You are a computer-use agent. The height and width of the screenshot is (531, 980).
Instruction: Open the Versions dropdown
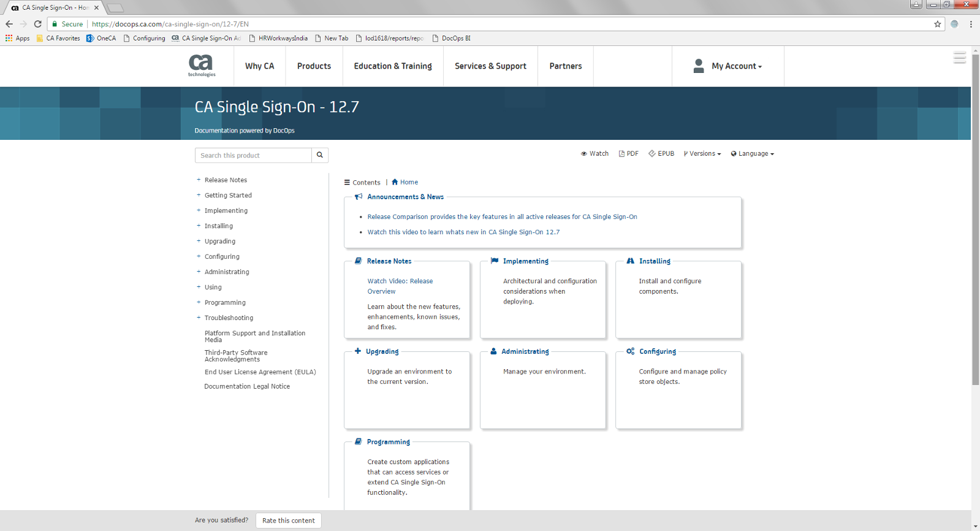(x=702, y=154)
